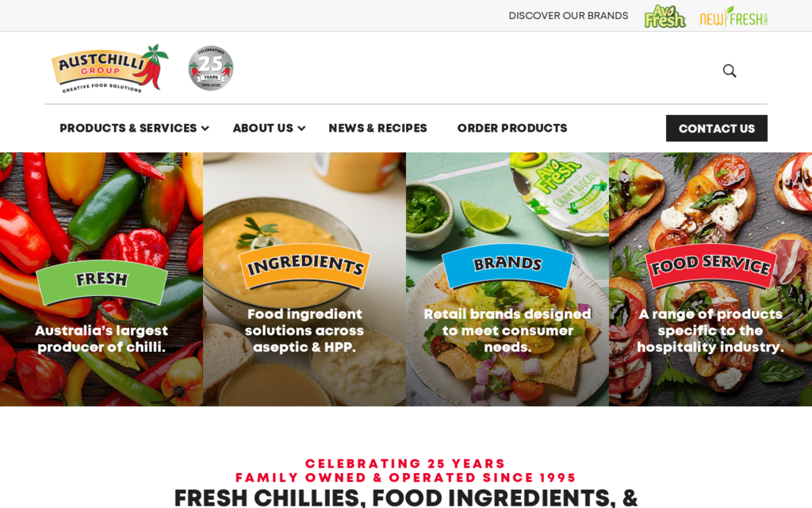The width and height of the screenshot is (812, 508).
Task: Select the blue Brands banner label
Action: (507, 264)
